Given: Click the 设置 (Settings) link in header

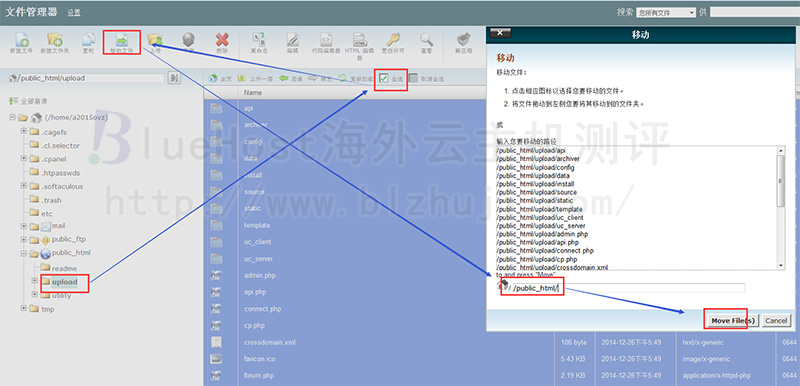Looking at the screenshot, I should [74, 13].
